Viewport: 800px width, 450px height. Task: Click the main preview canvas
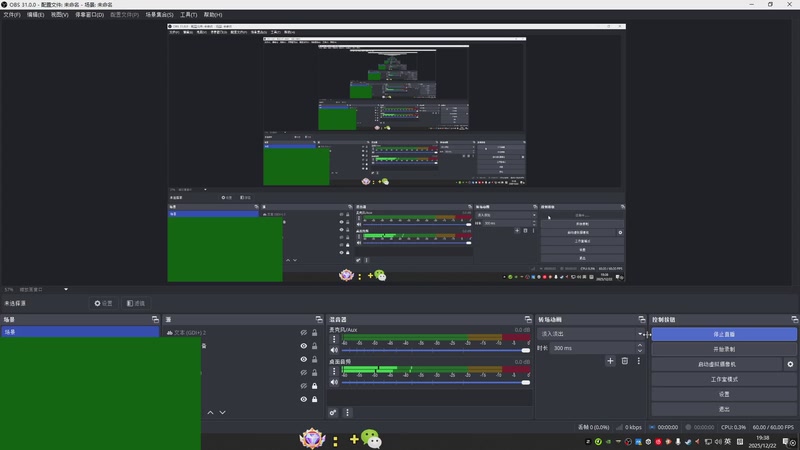pos(396,153)
